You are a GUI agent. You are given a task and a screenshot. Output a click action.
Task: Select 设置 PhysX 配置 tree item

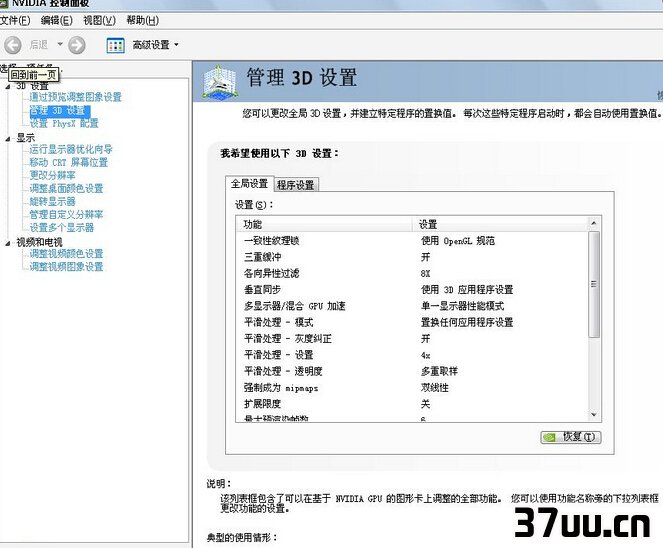[x=64, y=123]
